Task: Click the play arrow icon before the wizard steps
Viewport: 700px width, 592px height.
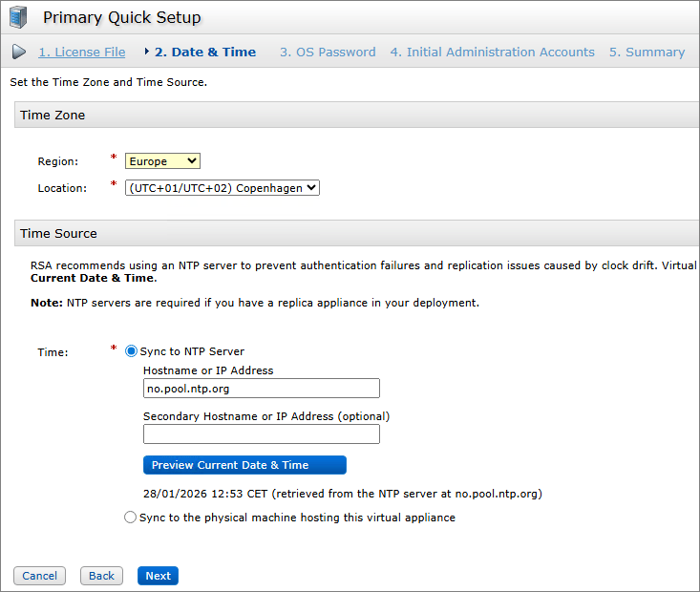Action: (x=19, y=52)
